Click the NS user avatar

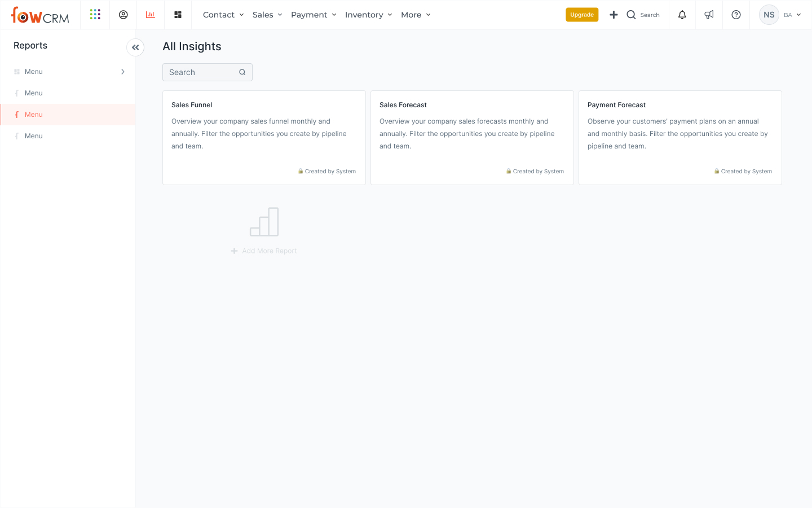769,15
